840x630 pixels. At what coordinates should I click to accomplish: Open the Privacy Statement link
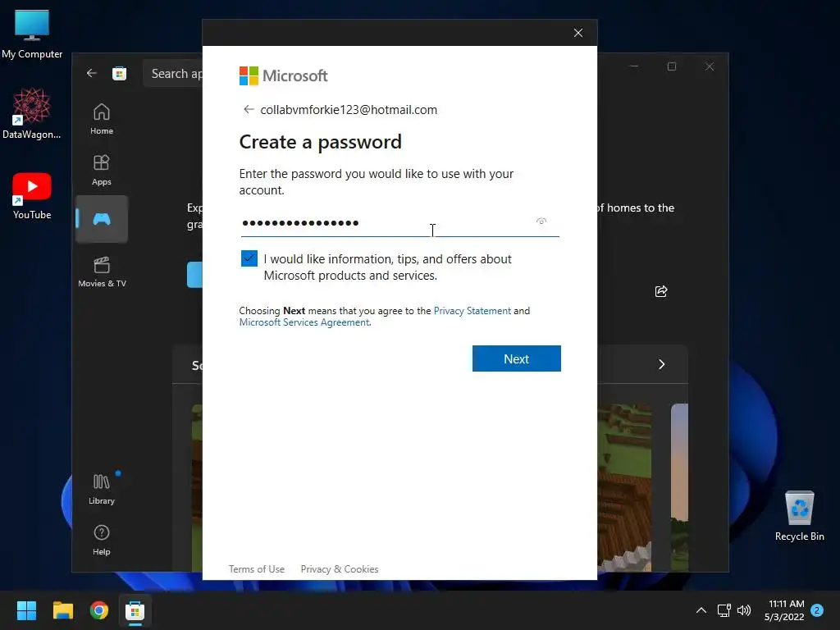point(472,311)
